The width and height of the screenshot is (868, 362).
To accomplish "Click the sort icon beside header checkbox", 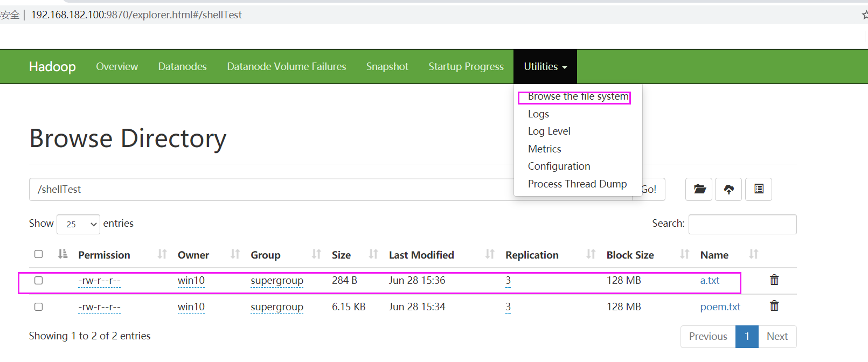I will tap(63, 254).
